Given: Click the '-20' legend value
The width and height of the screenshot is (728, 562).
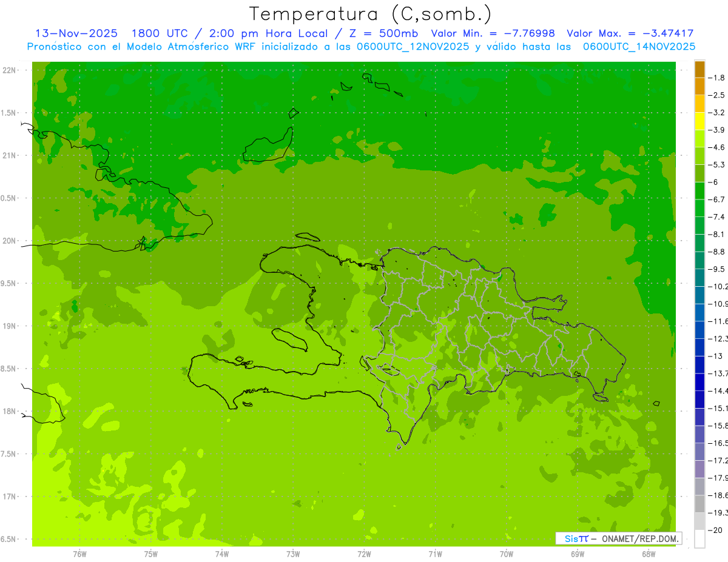Looking at the screenshot, I should point(715,530).
